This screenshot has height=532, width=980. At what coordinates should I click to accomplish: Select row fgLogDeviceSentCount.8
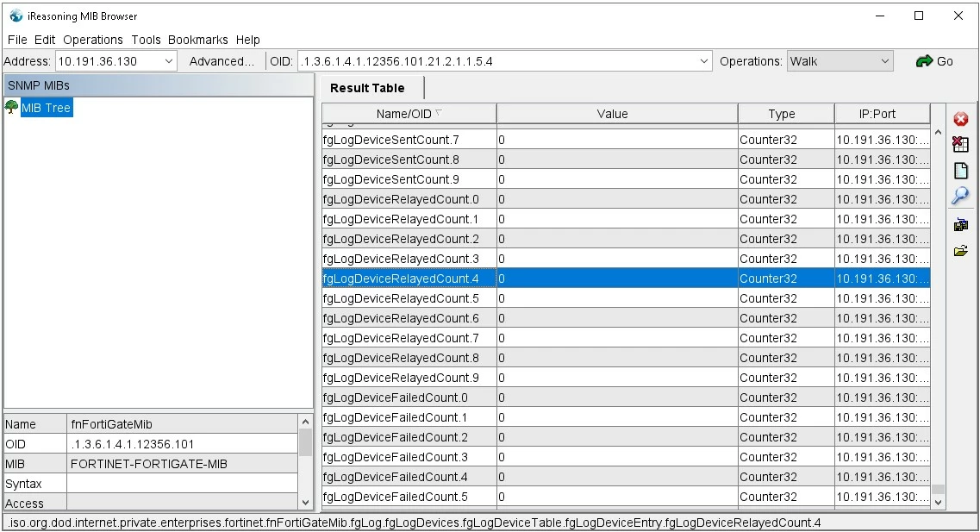pyautogui.click(x=626, y=160)
